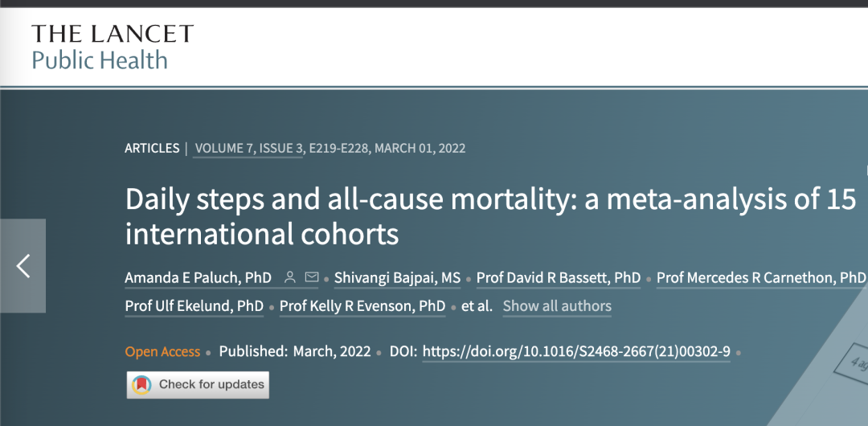Image resolution: width=868 pixels, height=426 pixels.
Task: Click the previous article left-arrow icon
Action: point(23,266)
